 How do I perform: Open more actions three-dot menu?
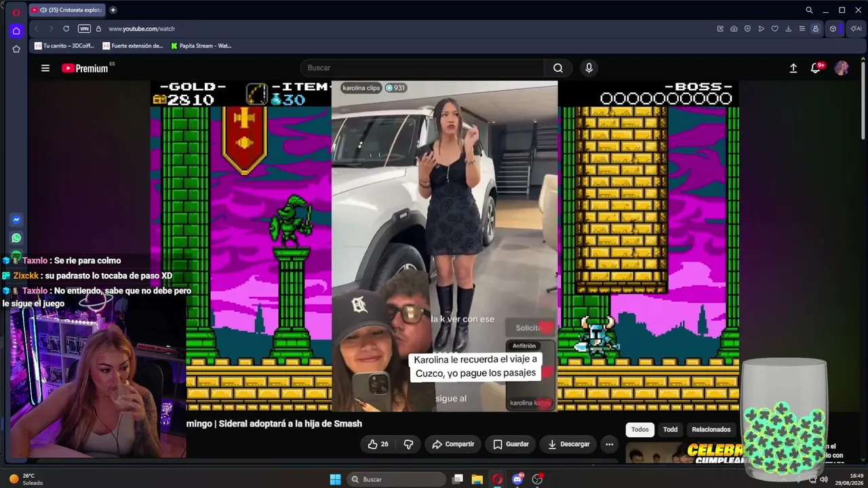(x=609, y=444)
